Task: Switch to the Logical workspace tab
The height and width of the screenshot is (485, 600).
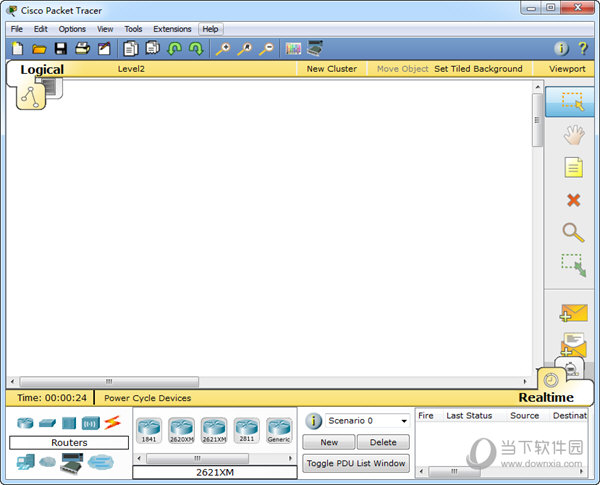Action: (x=42, y=69)
